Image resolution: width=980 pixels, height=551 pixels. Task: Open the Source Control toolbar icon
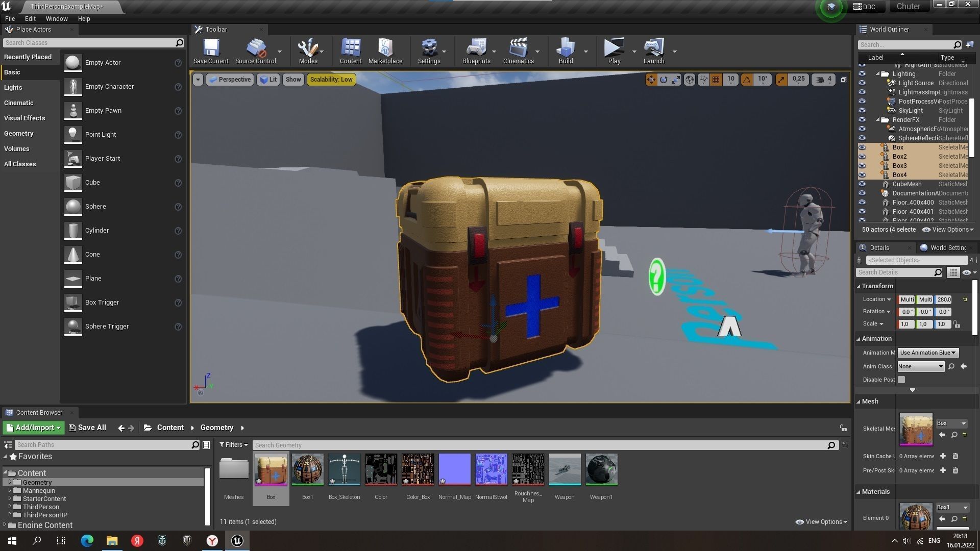255,48
